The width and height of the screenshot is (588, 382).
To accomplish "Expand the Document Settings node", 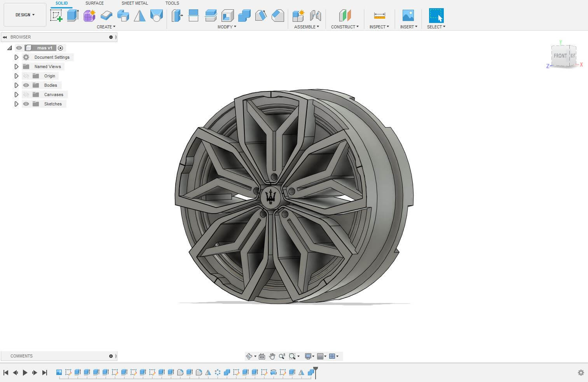I will (16, 57).
